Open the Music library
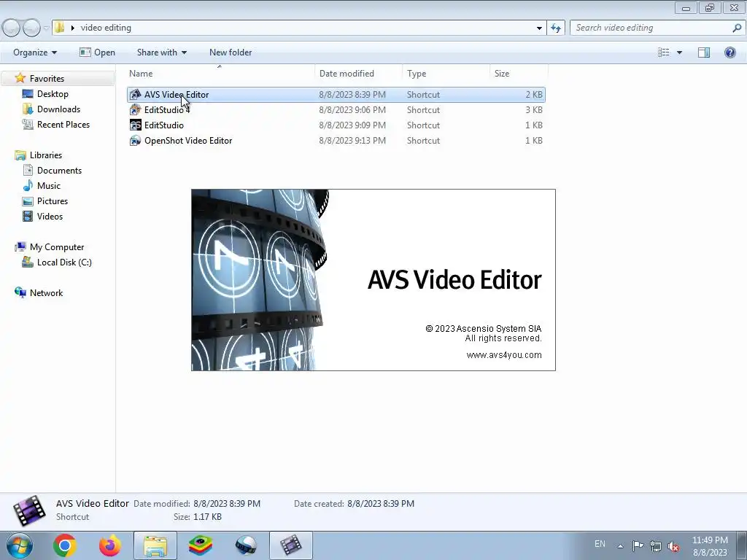The image size is (747, 560). pos(49,186)
